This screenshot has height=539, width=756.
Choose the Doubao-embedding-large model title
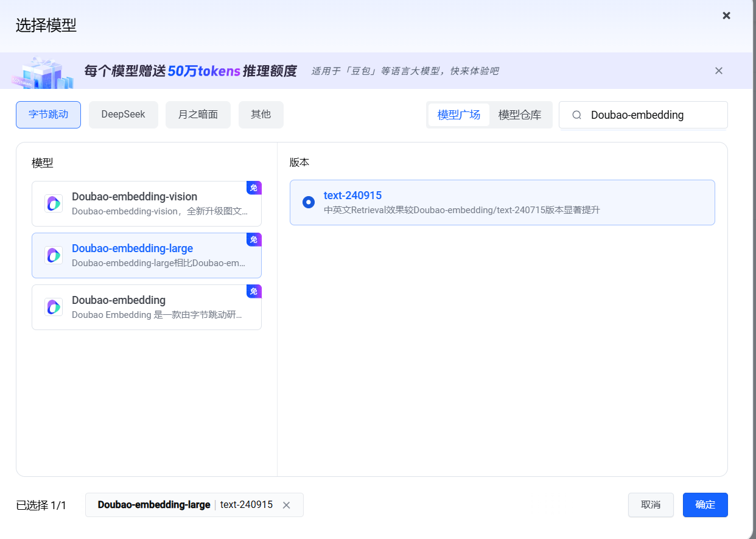pyautogui.click(x=132, y=248)
